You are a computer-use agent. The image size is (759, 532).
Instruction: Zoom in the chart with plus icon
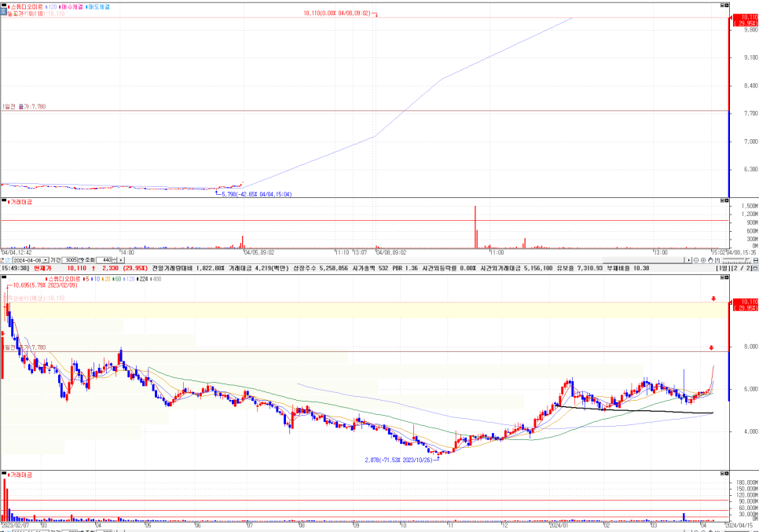click(x=703, y=260)
